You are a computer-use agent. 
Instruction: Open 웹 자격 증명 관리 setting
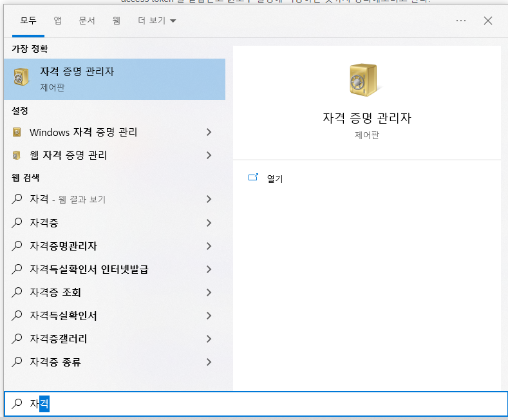click(x=115, y=155)
